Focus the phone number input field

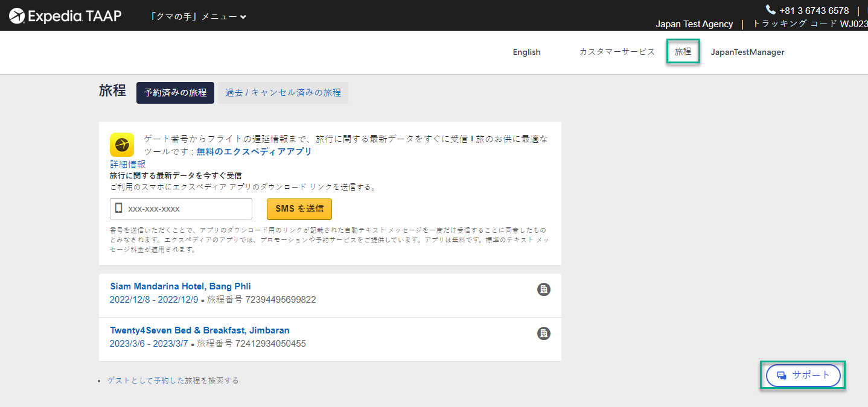pos(181,209)
